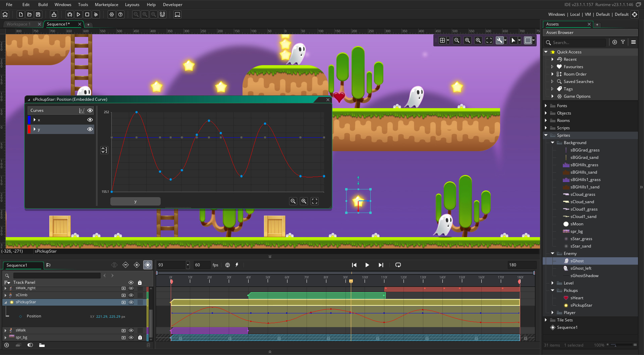Click the Target Manager monitor icon

pos(177,14)
